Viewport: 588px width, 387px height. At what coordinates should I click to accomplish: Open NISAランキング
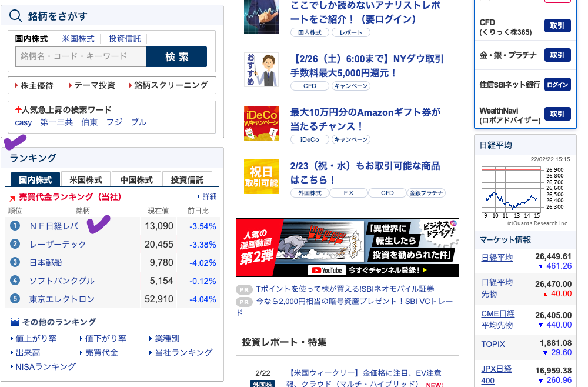coord(45,367)
